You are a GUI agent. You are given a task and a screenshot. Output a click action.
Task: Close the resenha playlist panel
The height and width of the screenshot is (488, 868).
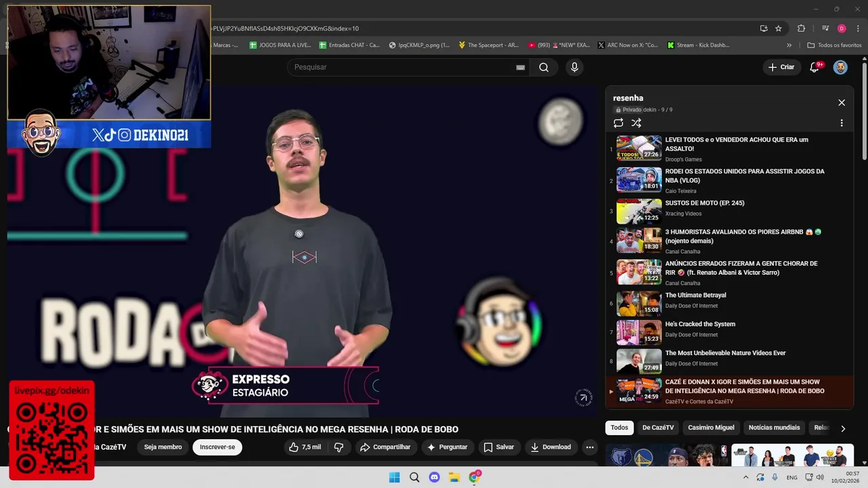(842, 102)
